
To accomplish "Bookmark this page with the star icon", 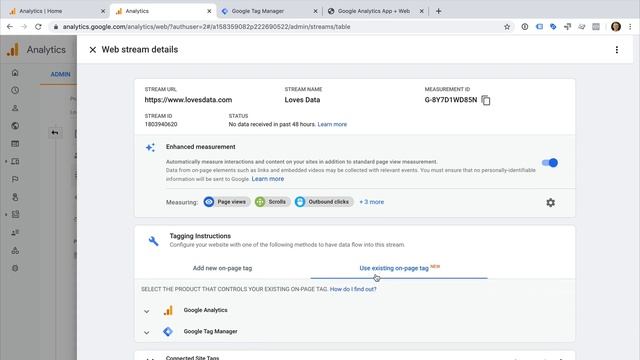I will tap(507, 27).
